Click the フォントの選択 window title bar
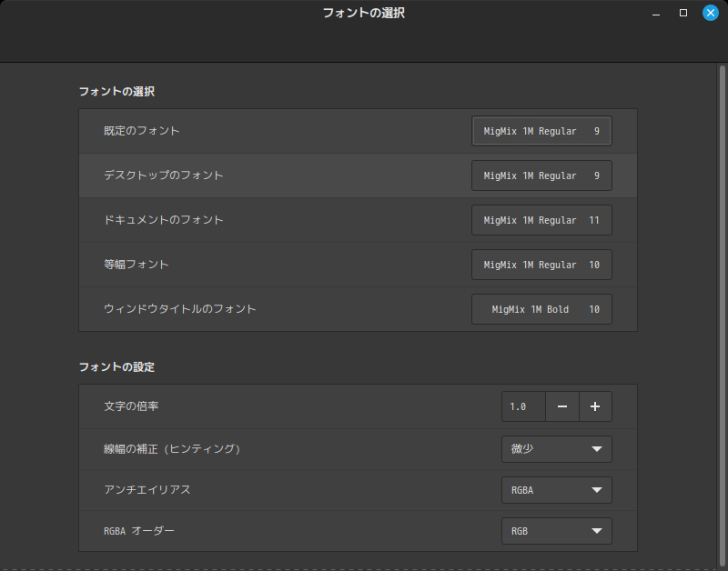 click(x=364, y=14)
